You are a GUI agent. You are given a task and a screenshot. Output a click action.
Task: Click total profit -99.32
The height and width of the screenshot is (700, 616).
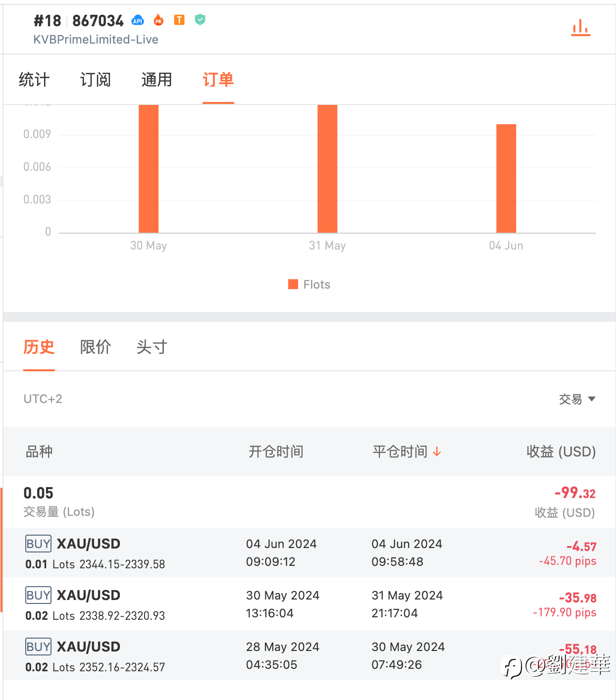575,493
